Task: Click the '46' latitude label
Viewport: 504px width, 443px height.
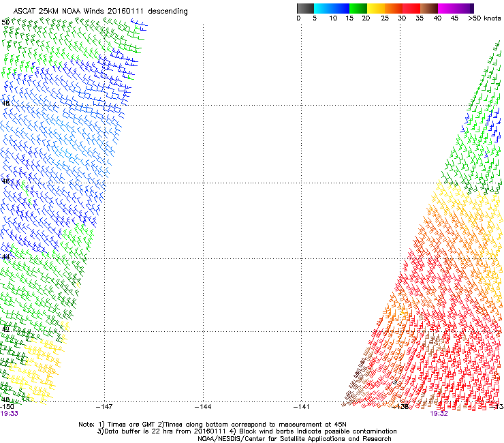Action: [5, 181]
